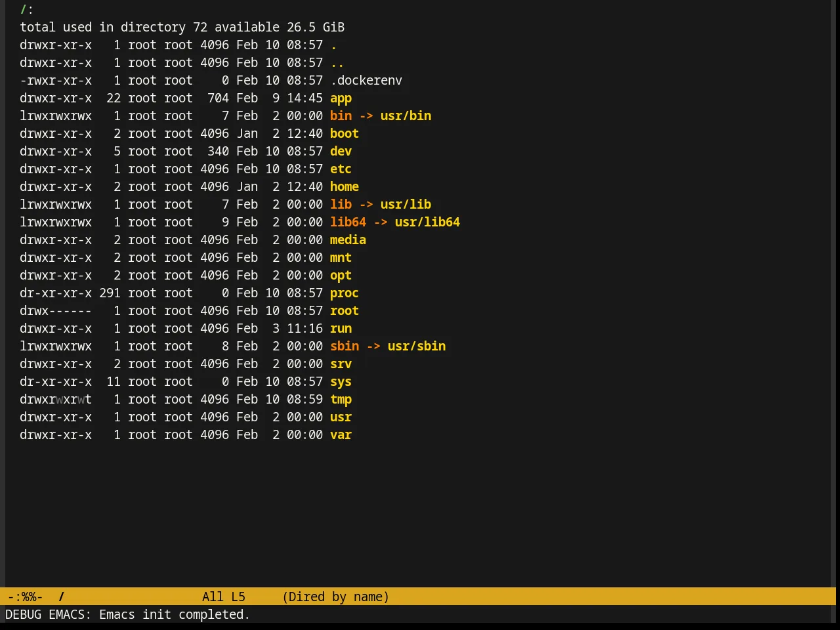Click 'All' position indicator in mode line
840x630 pixels.
point(213,597)
